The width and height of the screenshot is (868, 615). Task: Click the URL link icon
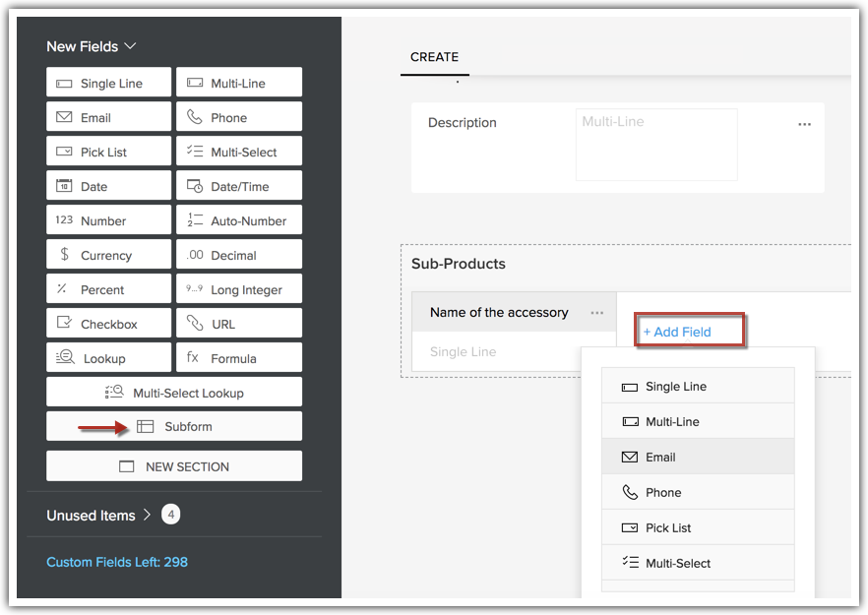[x=194, y=324]
